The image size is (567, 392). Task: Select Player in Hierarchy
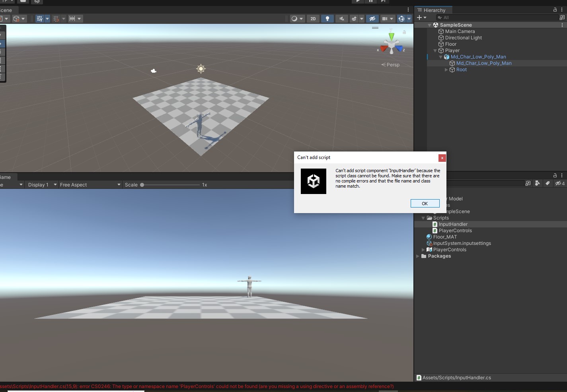(452, 50)
